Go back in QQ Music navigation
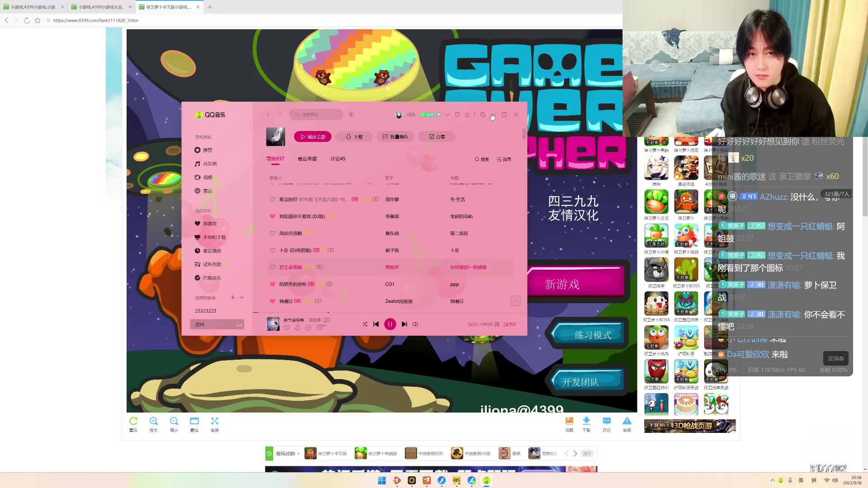 (268, 115)
